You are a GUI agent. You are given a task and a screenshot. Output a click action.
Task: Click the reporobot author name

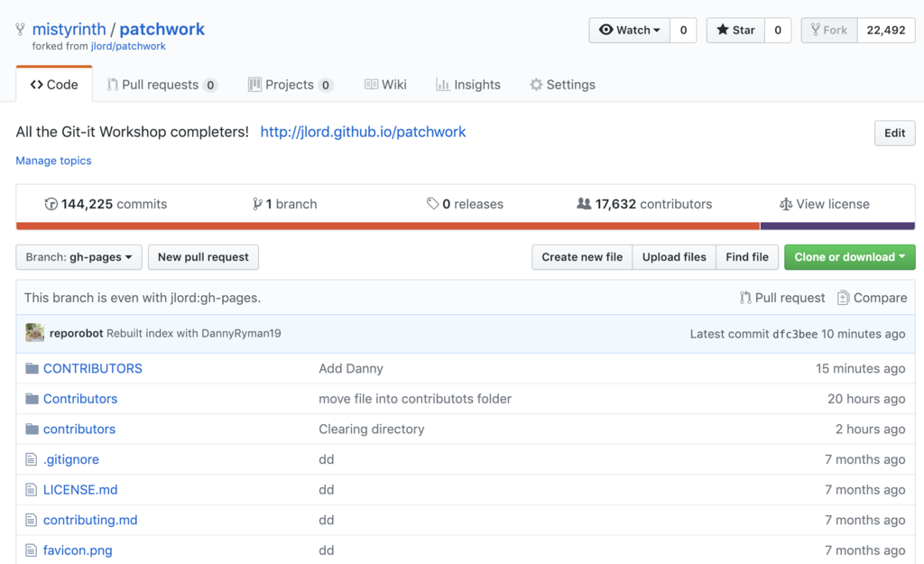tap(76, 333)
